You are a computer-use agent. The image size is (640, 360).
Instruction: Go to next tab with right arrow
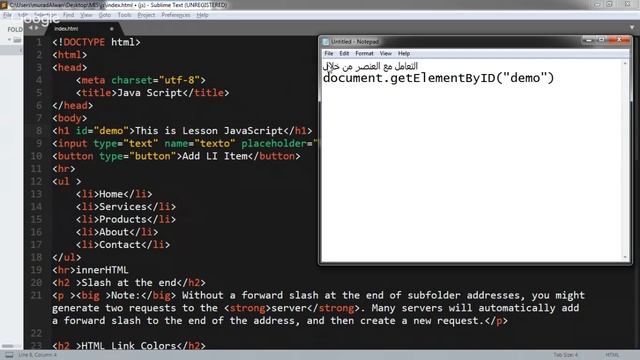coord(37,28)
